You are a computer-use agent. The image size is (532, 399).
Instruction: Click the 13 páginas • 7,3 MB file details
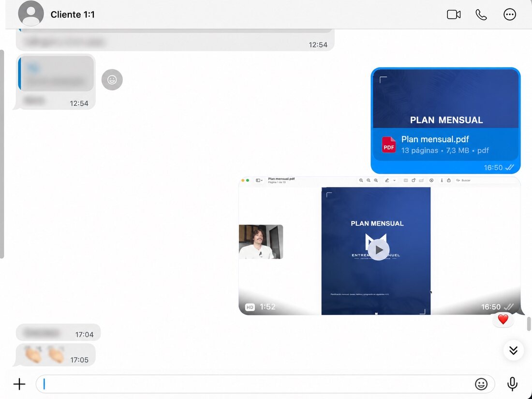point(445,150)
